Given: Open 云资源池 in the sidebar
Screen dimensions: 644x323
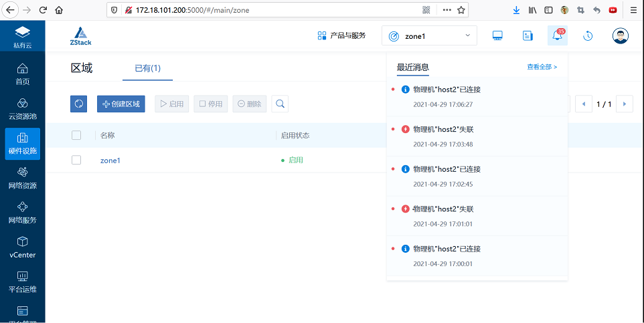Looking at the screenshot, I should [23, 109].
